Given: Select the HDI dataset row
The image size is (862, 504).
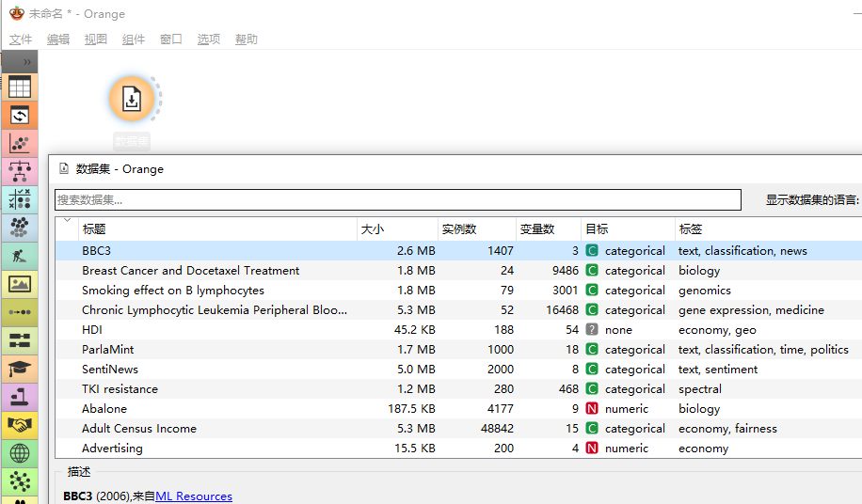Looking at the screenshot, I should pos(458,330).
